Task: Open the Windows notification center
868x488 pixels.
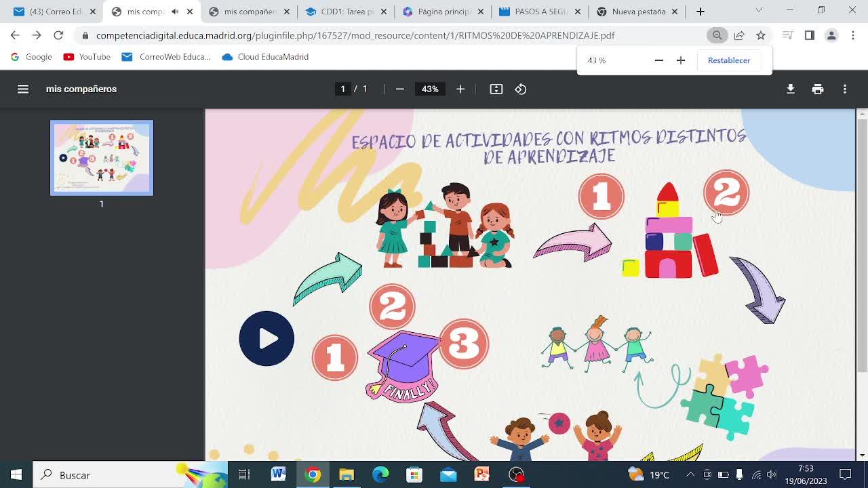Action: click(846, 474)
